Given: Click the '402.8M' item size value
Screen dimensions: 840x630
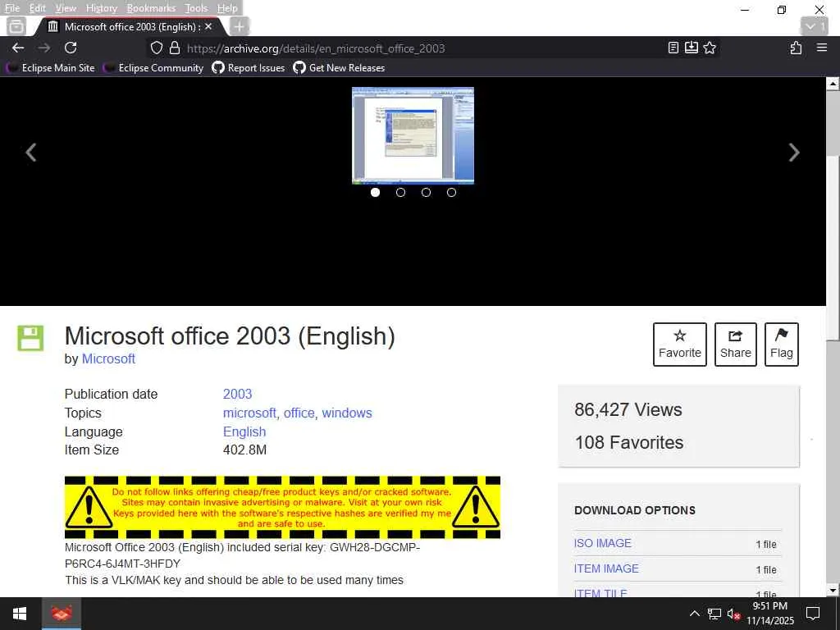Looking at the screenshot, I should (x=244, y=450).
